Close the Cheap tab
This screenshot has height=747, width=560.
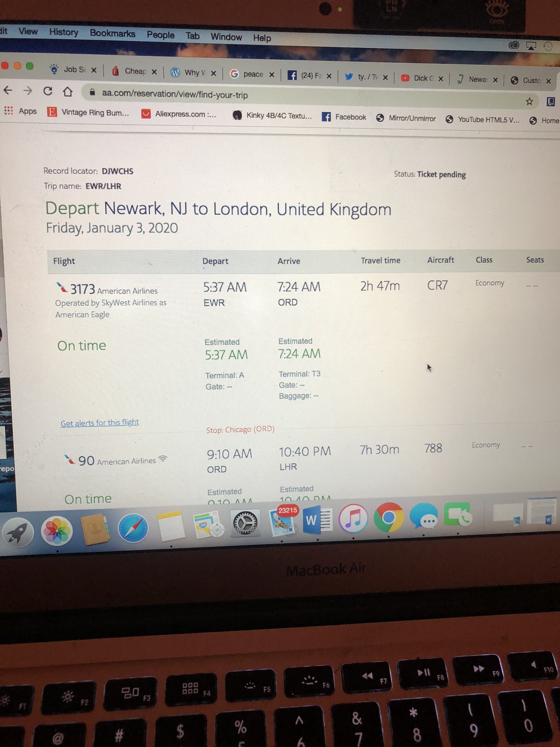click(154, 72)
